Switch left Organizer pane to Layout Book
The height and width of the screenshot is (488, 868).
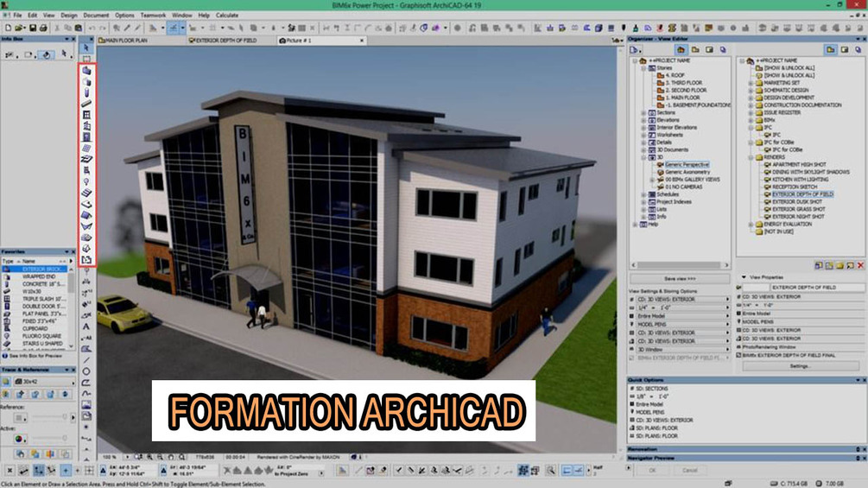pos(709,50)
